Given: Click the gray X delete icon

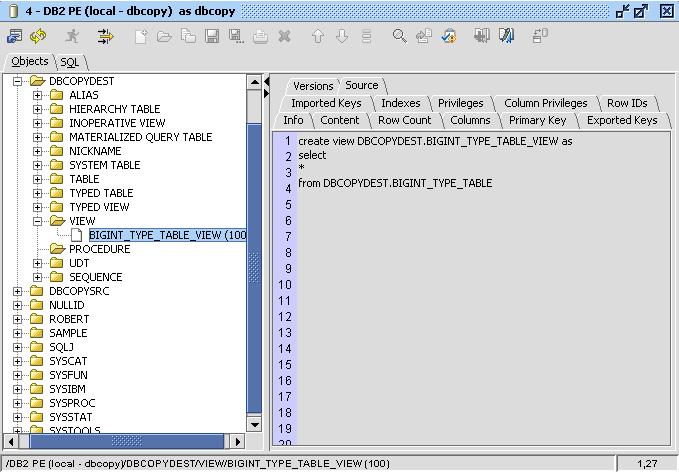Looking at the screenshot, I should [x=284, y=36].
